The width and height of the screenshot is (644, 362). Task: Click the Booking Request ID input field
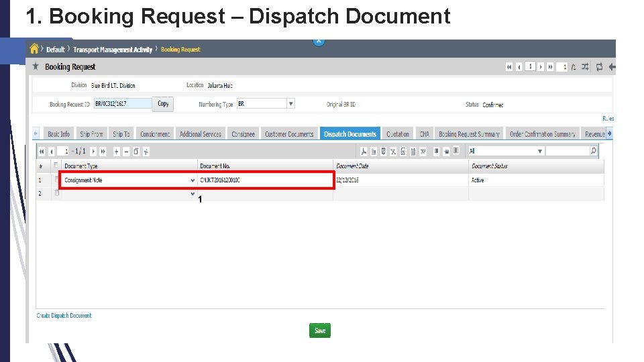pyautogui.click(x=123, y=103)
